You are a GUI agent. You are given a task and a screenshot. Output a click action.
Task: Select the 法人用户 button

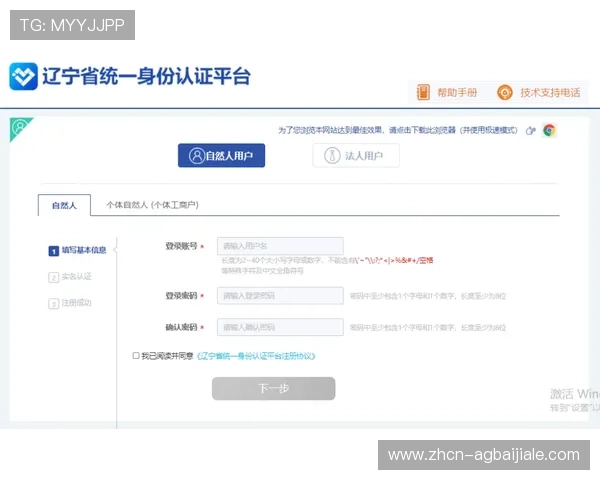[356, 155]
